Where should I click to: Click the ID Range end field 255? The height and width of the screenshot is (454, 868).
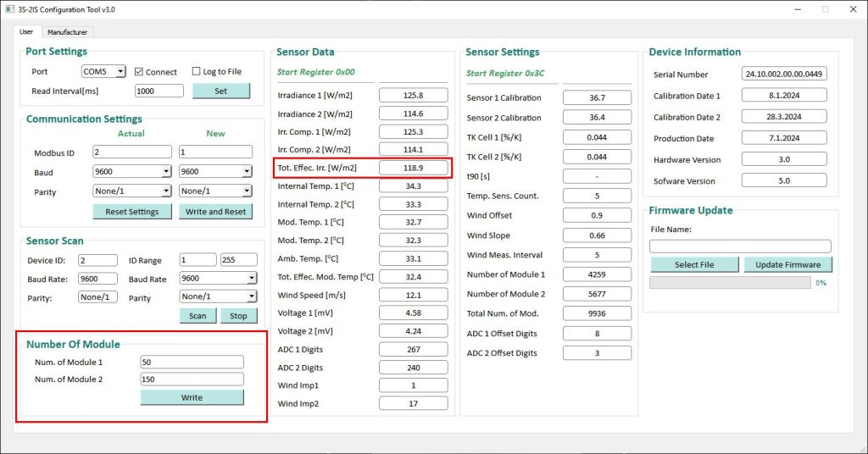[x=238, y=260]
